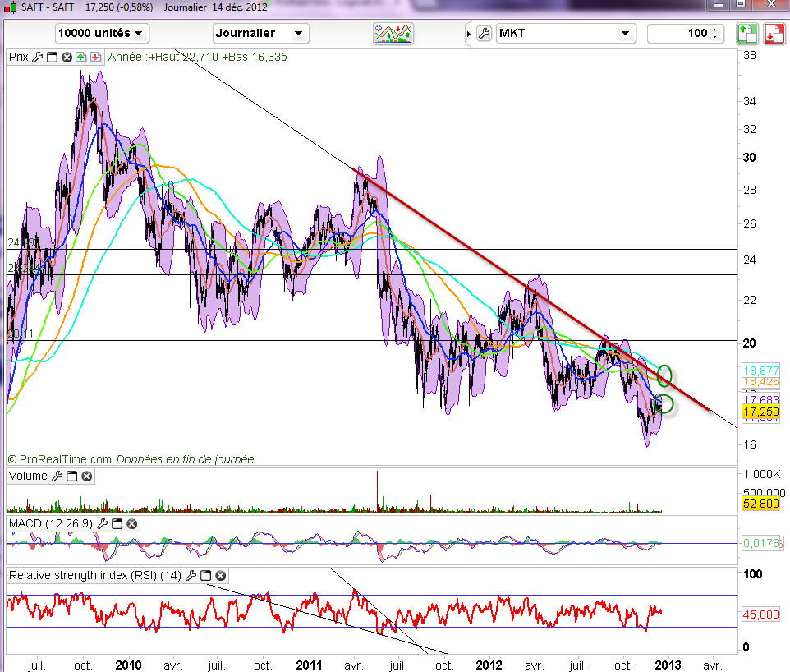The height and width of the screenshot is (672, 790).
Task: Click red down arrow in Prix panel
Action: (x=95, y=57)
